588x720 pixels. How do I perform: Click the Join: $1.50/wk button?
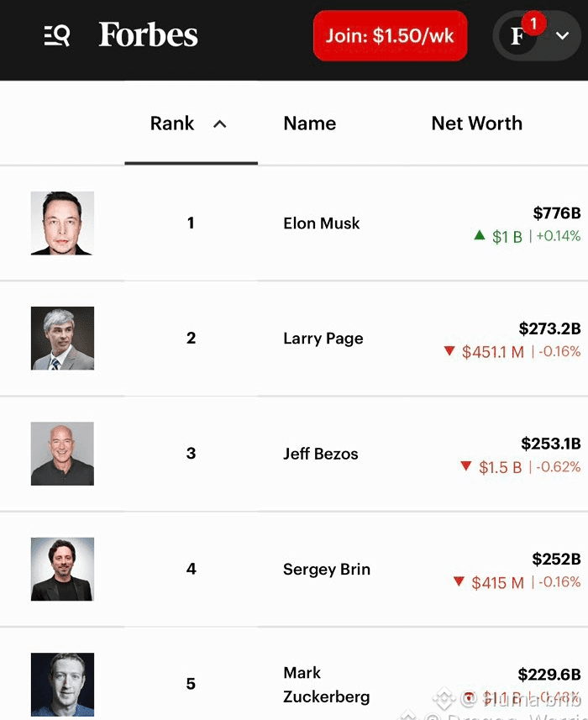click(x=390, y=35)
